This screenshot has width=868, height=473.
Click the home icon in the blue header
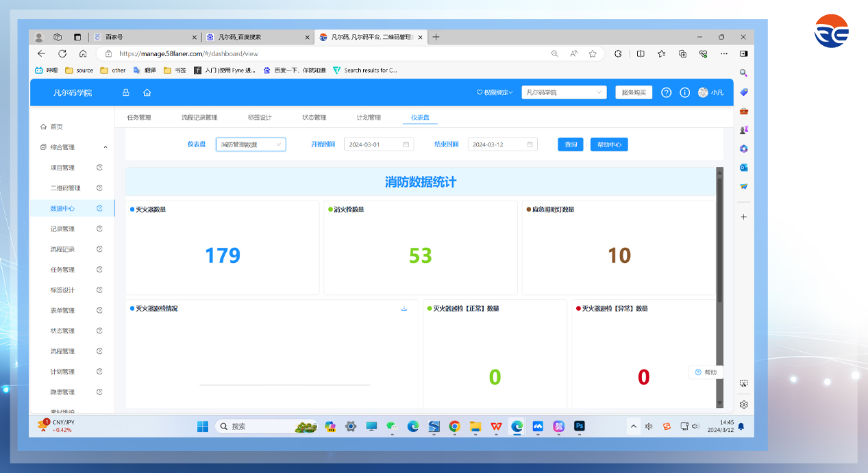point(147,92)
